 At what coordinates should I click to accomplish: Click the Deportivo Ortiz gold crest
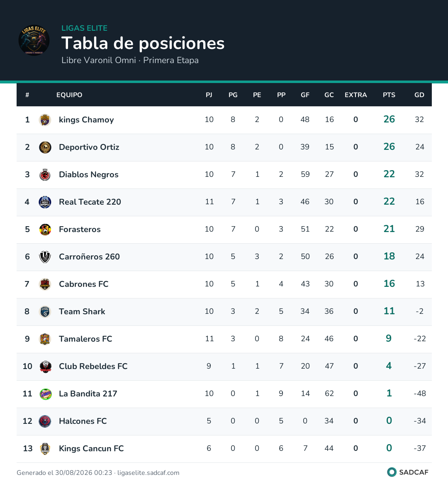[x=45, y=147]
